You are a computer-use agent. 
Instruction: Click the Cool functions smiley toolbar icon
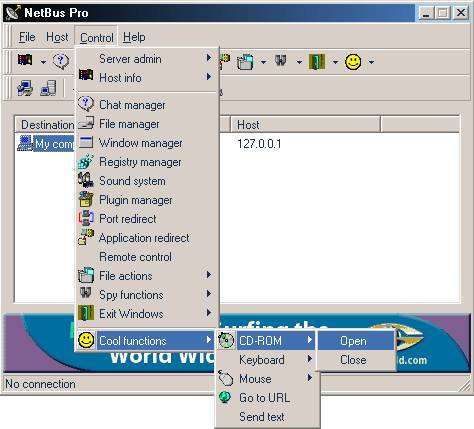coord(353,62)
